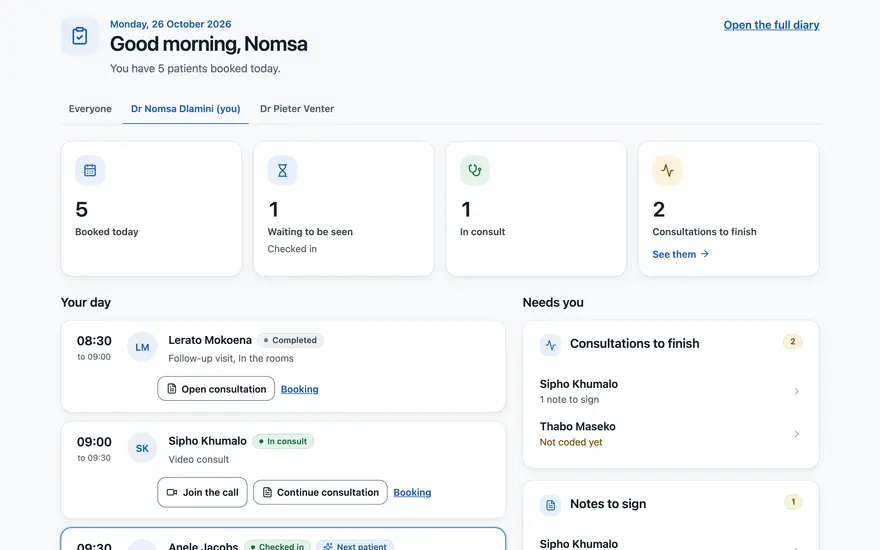880x550 pixels.
Task: Click Sipho Khumalo under Consultations to finish
Action: pos(579,384)
